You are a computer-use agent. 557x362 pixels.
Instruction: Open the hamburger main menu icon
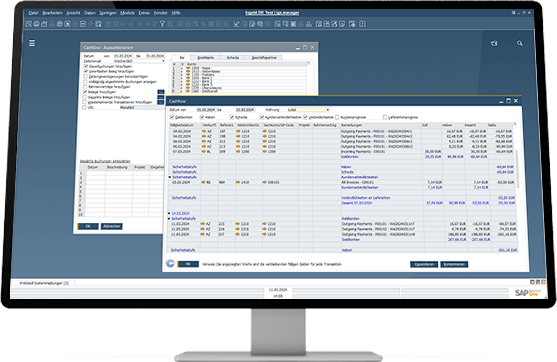[x=32, y=43]
